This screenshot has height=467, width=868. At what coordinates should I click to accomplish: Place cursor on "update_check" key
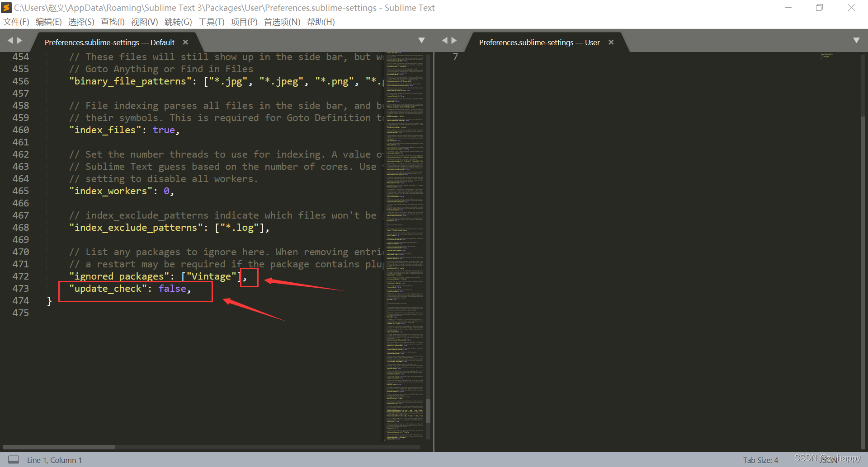coord(108,289)
